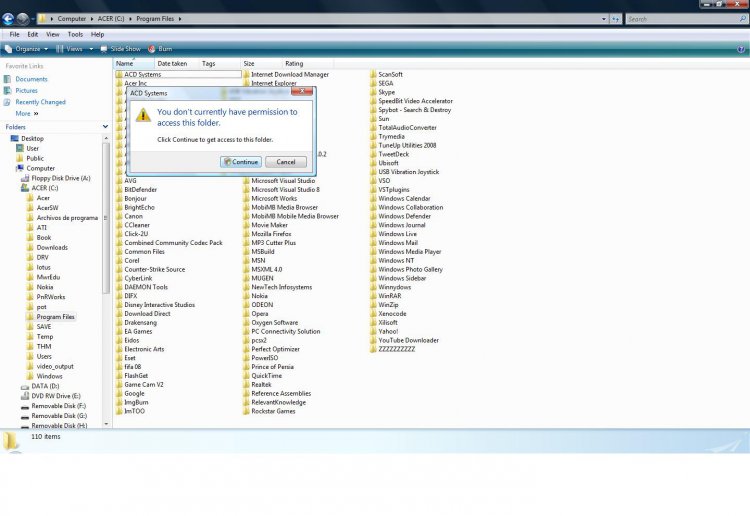Open the Organize dropdown
Image resolution: width=750 pixels, height=516 pixels.
point(27,49)
